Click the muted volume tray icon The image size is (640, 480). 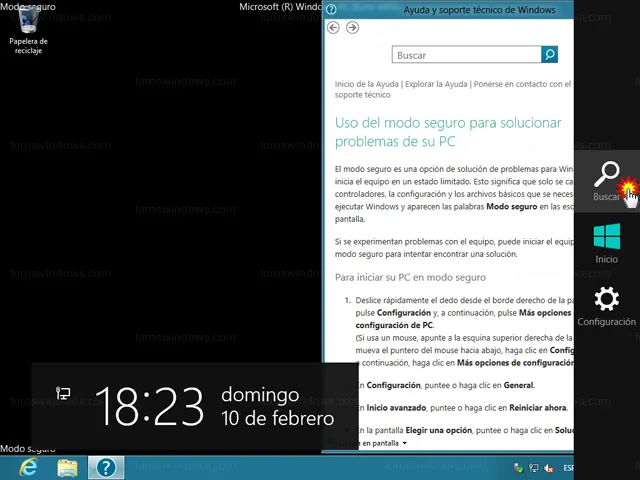click(x=549, y=468)
